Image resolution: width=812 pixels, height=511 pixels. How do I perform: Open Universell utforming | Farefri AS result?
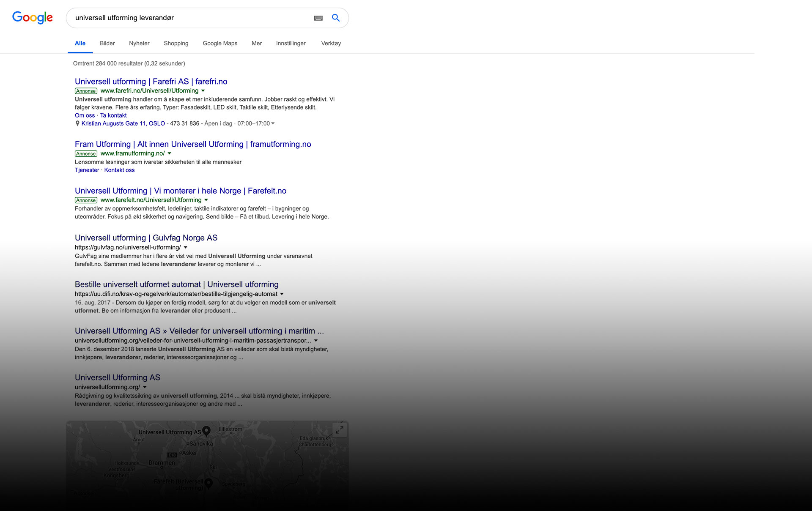[151, 81]
